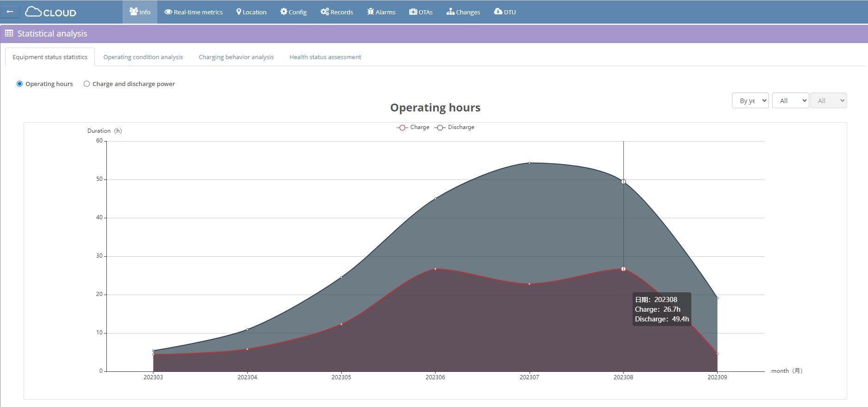Viewport: 868px width, 407px height.
Task: Toggle the Discharge legend series
Action: [x=454, y=127]
